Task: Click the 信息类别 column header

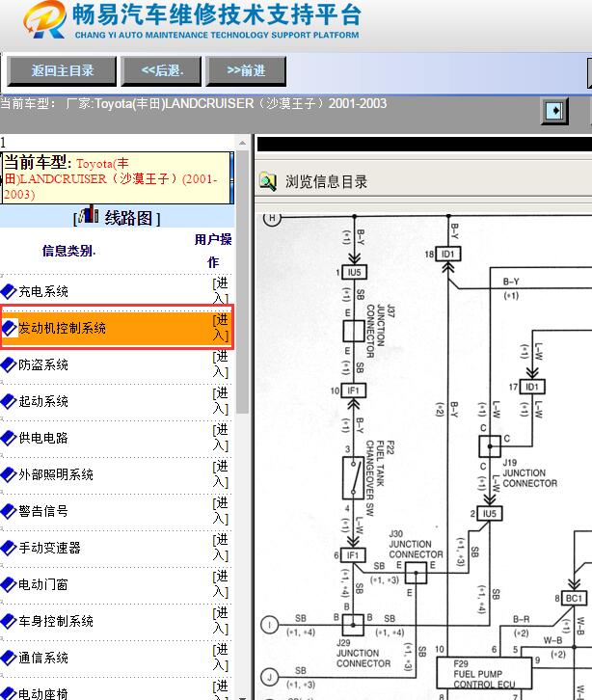Action: tap(68, 251)
